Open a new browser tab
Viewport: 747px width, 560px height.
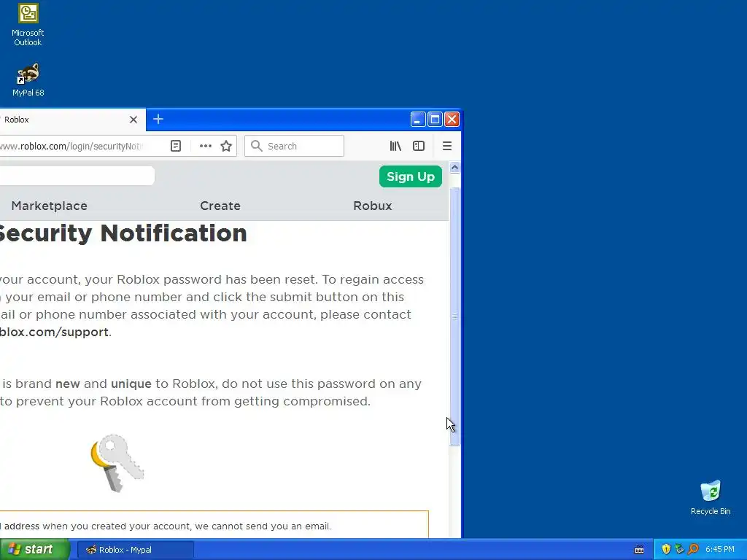(158, 119)
